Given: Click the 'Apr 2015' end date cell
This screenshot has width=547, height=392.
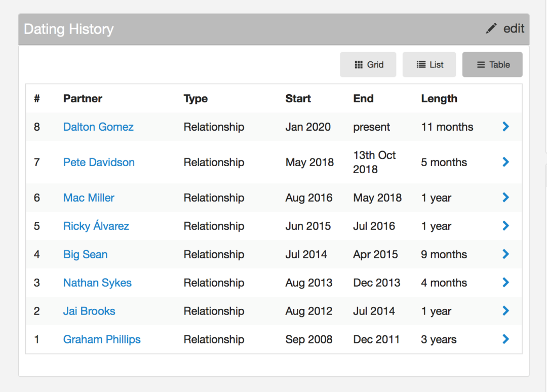Looking at the screenshot, I should click(x=375, y=255).
